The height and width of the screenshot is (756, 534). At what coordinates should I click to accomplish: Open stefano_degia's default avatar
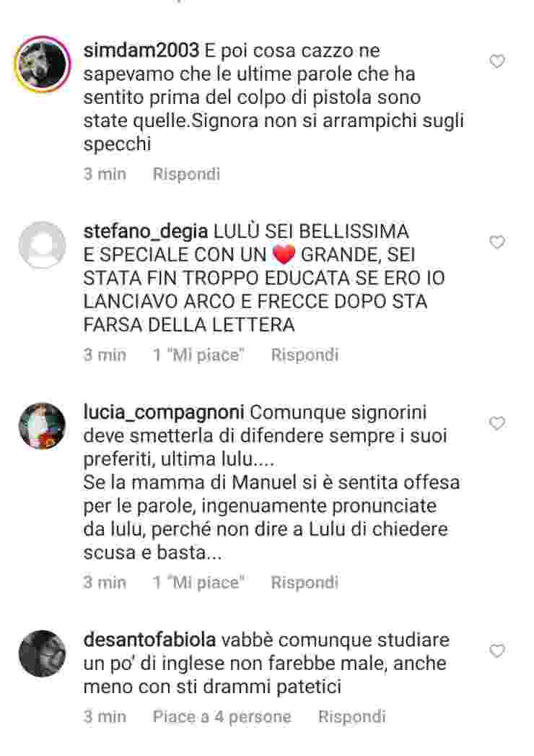click(x=43, y=245)
